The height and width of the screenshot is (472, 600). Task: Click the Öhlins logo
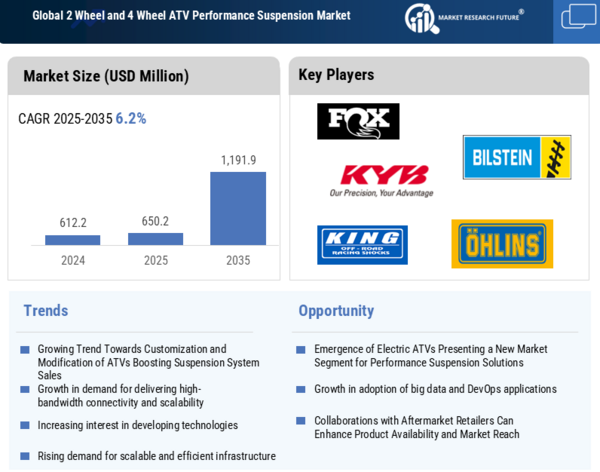pos(501,244)
